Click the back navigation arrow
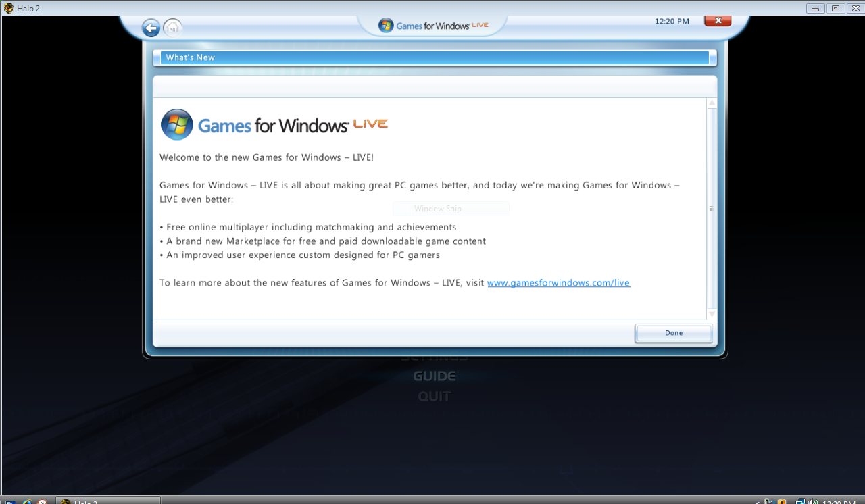The width and height of the screenshot is (865, 504). (151, 28)
